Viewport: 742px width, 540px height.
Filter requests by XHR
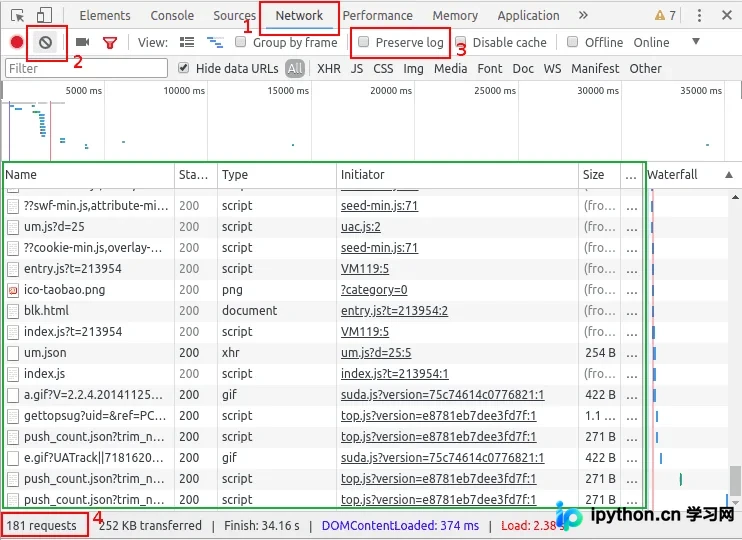(x=328, y=69)
